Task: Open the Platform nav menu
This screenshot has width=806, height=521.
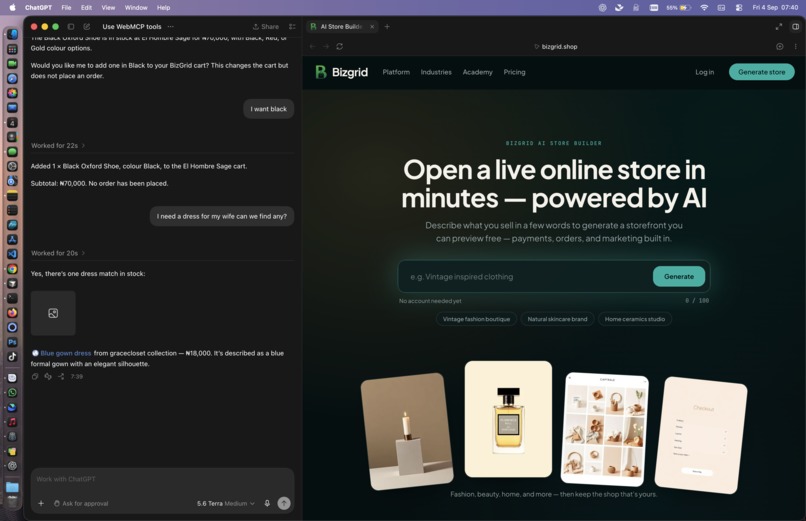Action: point(396,72)
